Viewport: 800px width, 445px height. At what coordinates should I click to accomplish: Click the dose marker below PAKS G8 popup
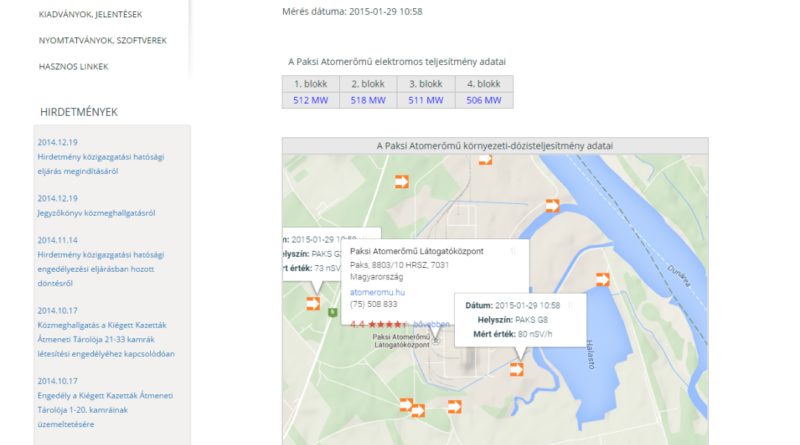pyautogui.click(x=517, y=369)
